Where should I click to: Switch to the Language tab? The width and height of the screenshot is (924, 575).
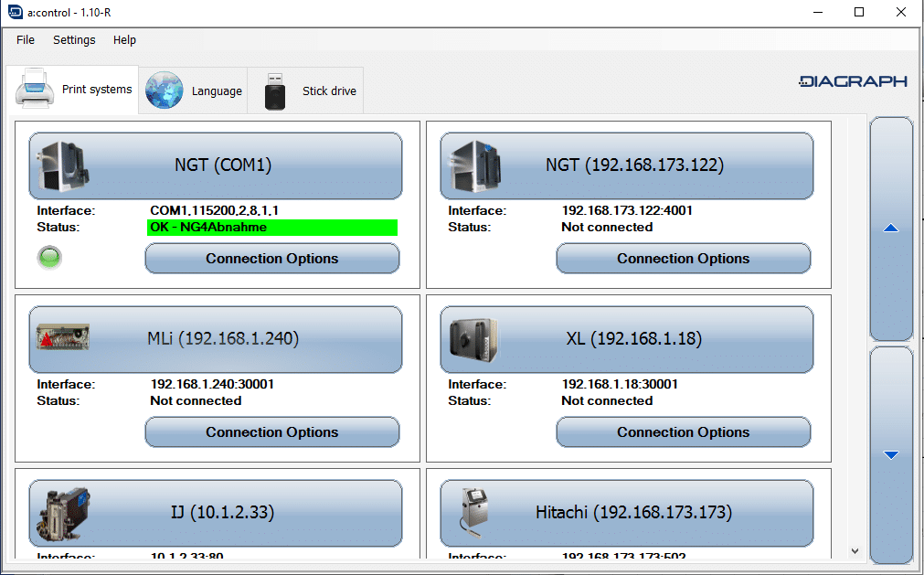coord(193,91)
